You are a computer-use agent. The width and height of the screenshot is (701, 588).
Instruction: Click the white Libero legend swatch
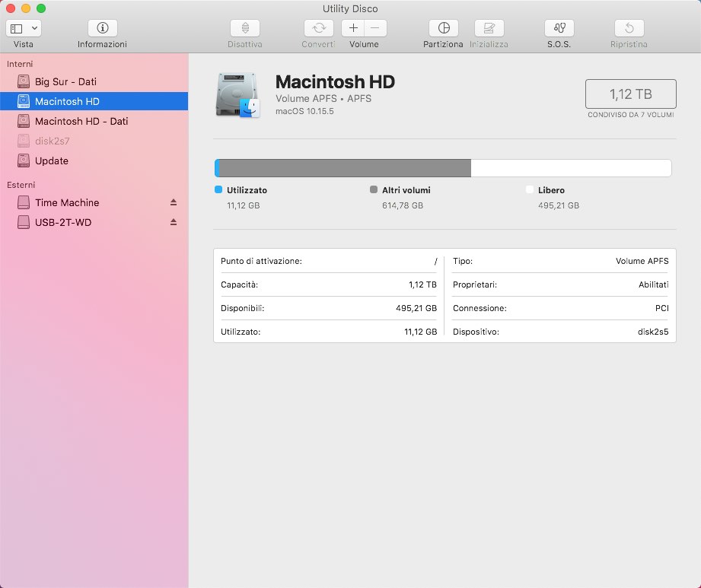[530, 189]
